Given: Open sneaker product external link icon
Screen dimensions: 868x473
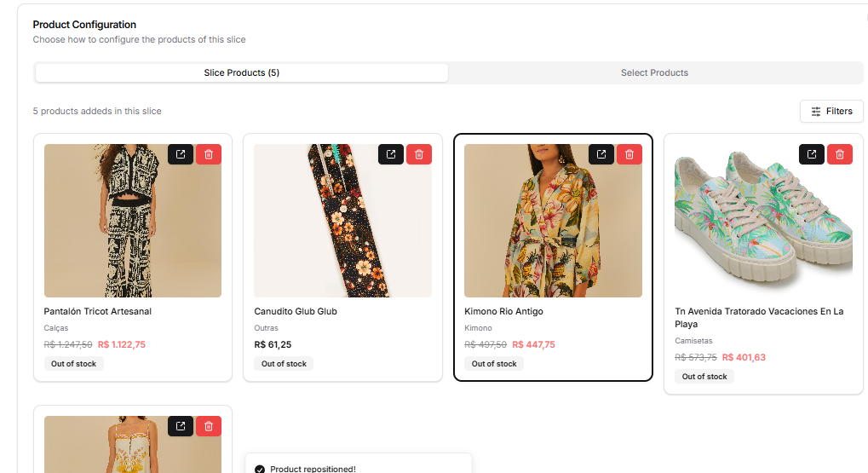Looking at the screenshot, I should click(812, 154).
